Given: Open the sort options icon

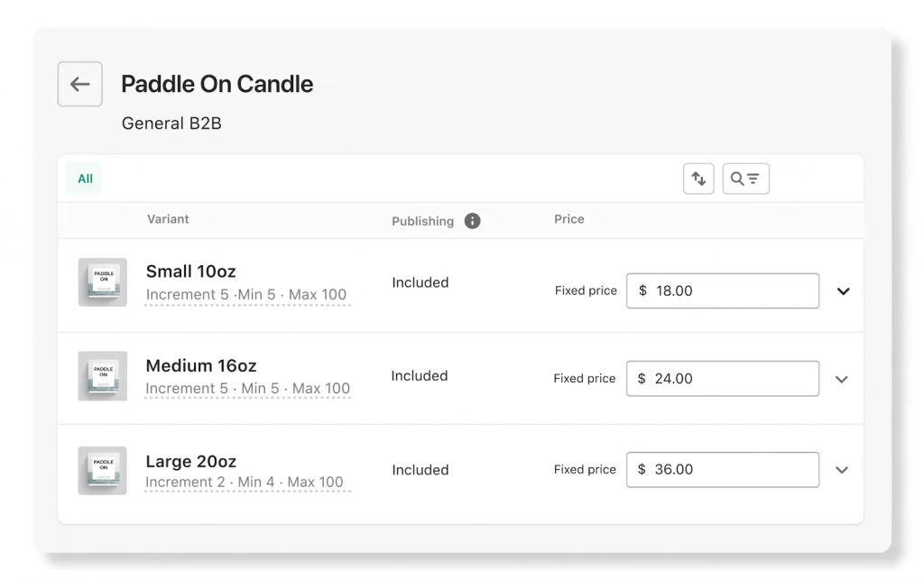Looking at the screenshot, I should (x=698, y=178).
